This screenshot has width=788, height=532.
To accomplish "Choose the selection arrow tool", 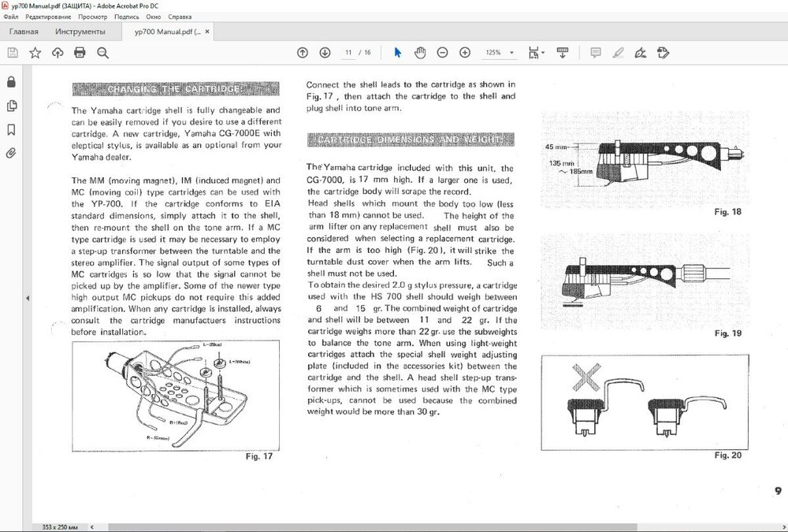I will point(397,52).
